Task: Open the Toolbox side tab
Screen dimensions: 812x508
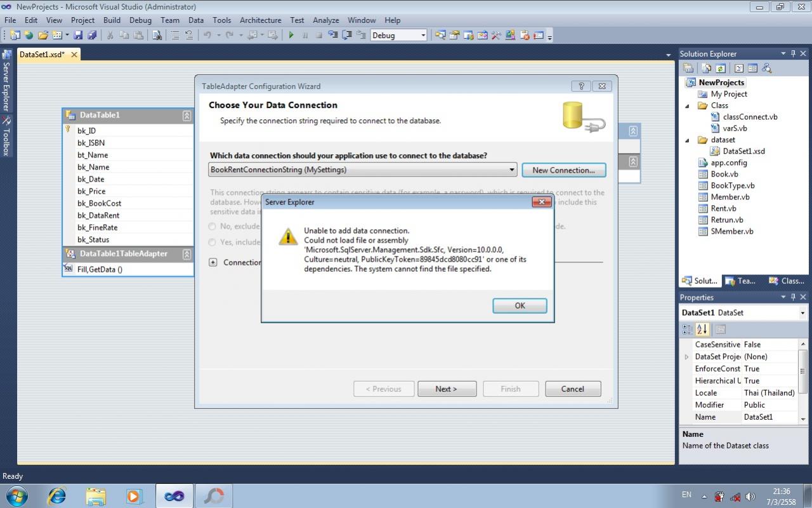Action: [6, 136]
